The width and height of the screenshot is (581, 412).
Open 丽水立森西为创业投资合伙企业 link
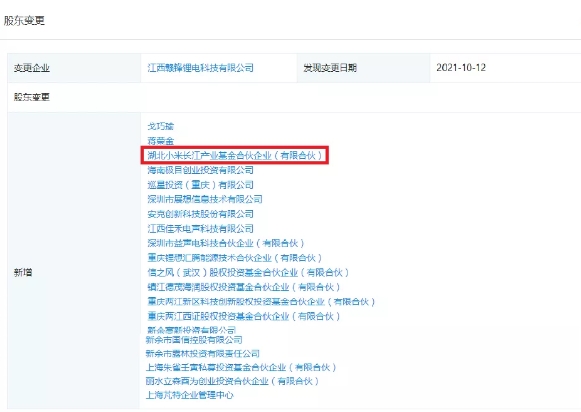coord(232,381)
